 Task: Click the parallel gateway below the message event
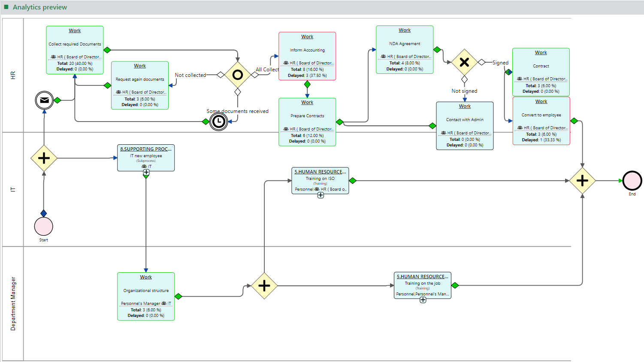click(44, 158)
